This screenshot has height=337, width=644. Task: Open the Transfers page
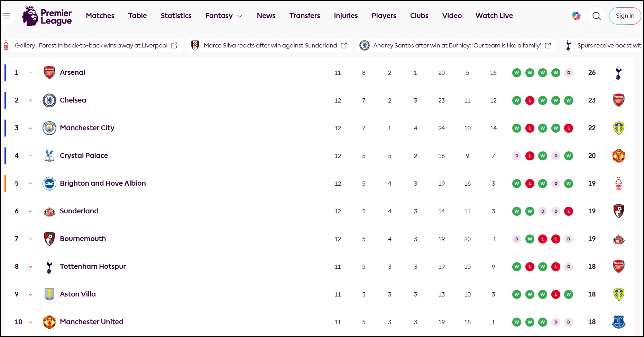pos(304,16)
